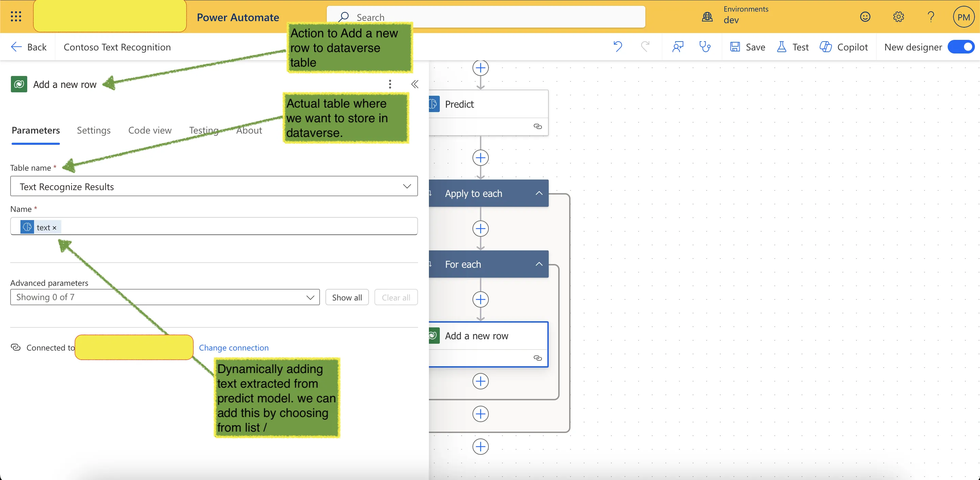Open the Table name dropdown
The image size is (980, 480).
[214, 186]
